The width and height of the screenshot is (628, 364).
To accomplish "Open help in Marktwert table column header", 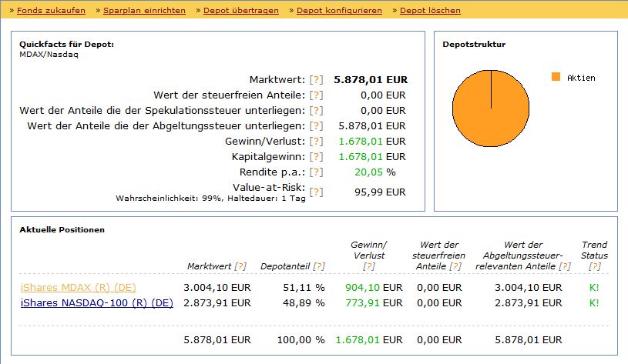I will pos(240,266).
